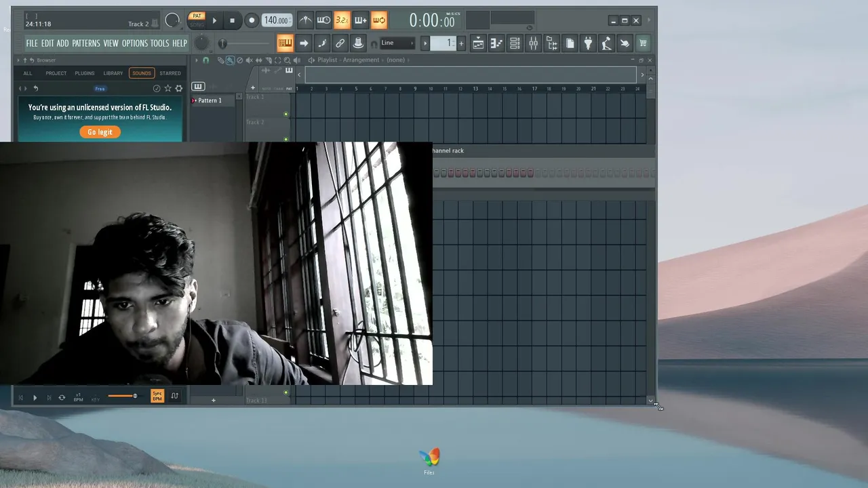
Task: Toggle loop recording button
Action: pos(378,20)
